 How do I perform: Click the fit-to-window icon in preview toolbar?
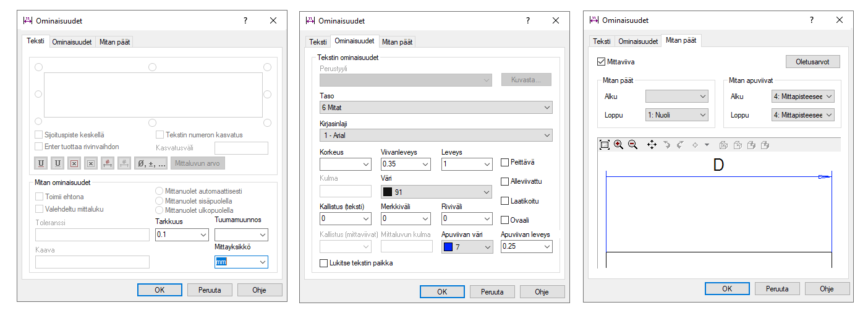(x=605, y=145)
